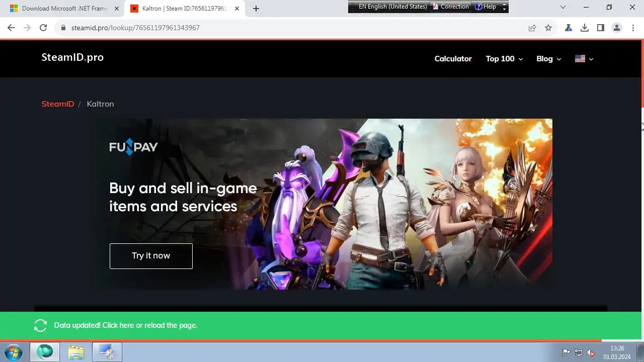Go back with browser back arrow
Image resolution: width=644 pixels, height=362 pixels.
coord(11,28)
